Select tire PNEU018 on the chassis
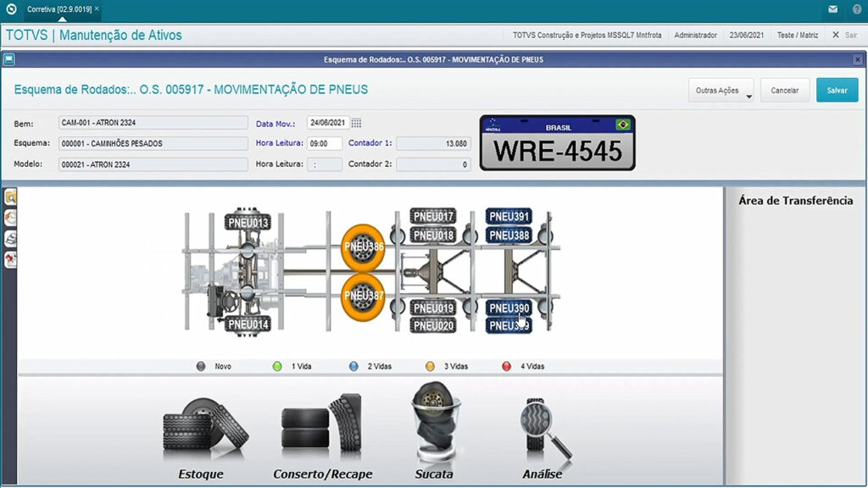The width and height of the screenshot is (868, 488). click(433, 236)
